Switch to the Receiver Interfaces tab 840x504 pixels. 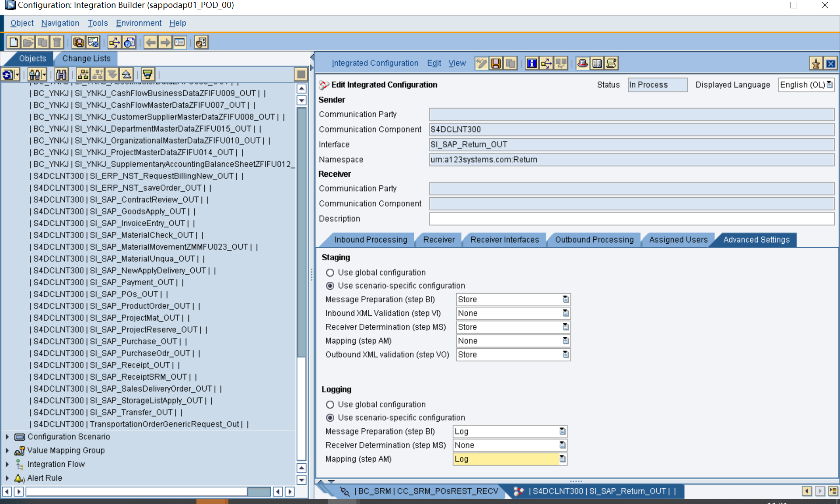click(x=505, y=240)
